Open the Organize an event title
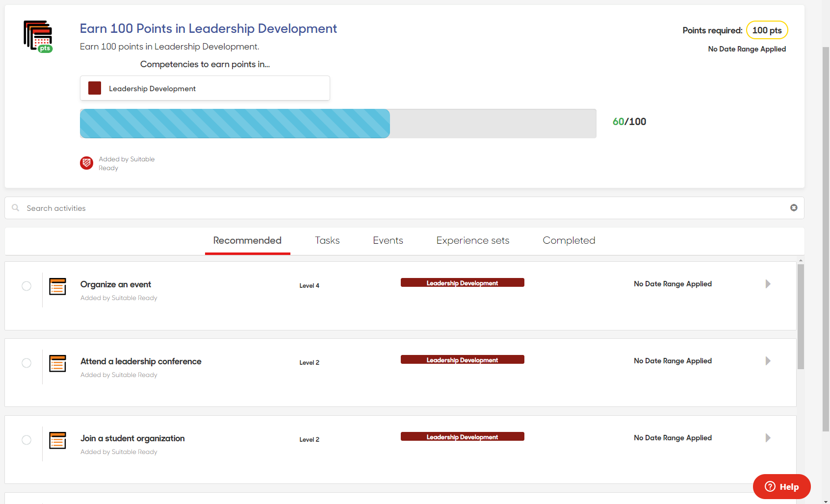 tap(116, 284)
